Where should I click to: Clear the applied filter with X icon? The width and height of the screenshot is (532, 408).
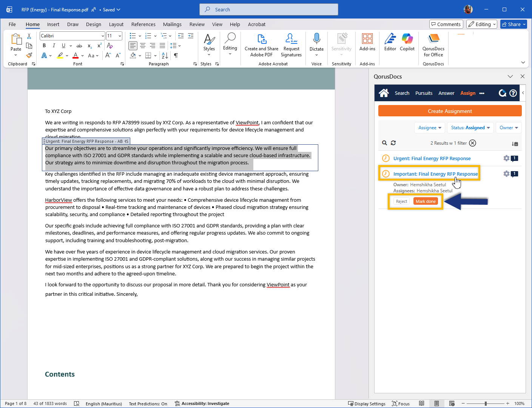pos(472,143)
